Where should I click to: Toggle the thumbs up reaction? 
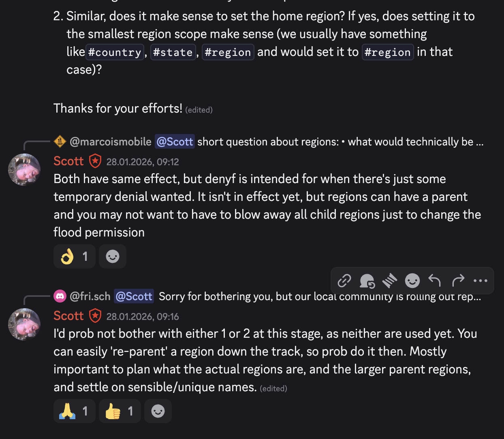120,411
